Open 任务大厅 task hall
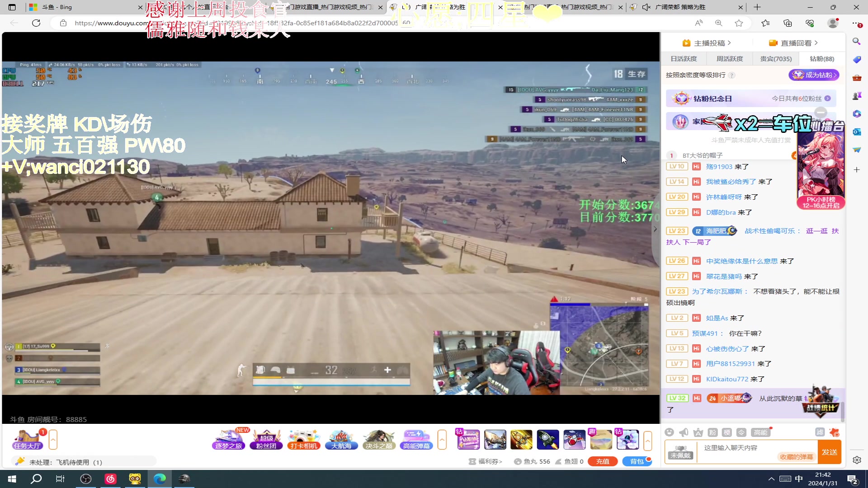868x488 pixels. (x=28, y=440)
